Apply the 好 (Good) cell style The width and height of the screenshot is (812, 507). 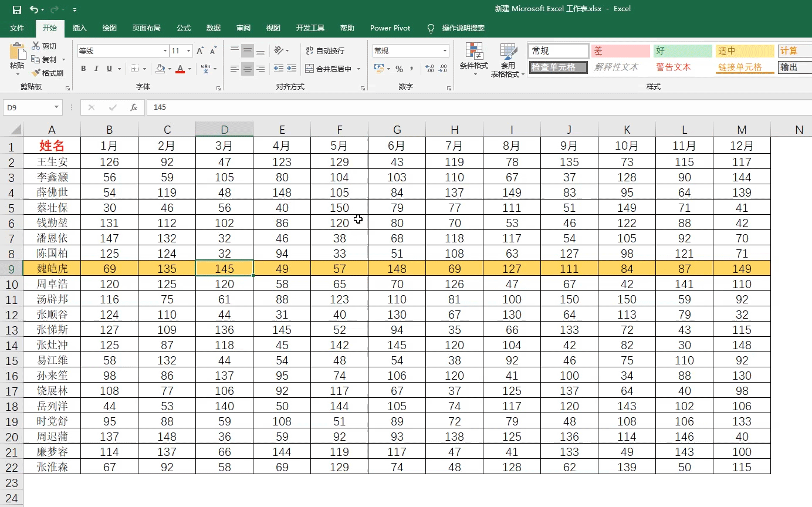point(683,51)
